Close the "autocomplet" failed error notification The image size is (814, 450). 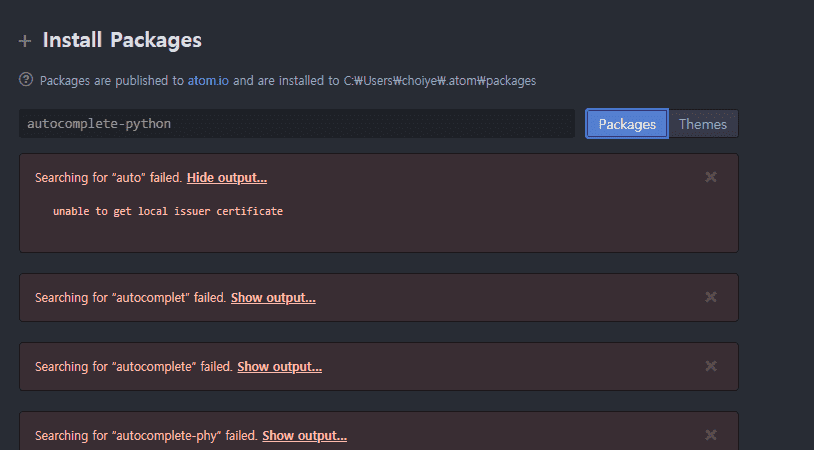(711, 297)
